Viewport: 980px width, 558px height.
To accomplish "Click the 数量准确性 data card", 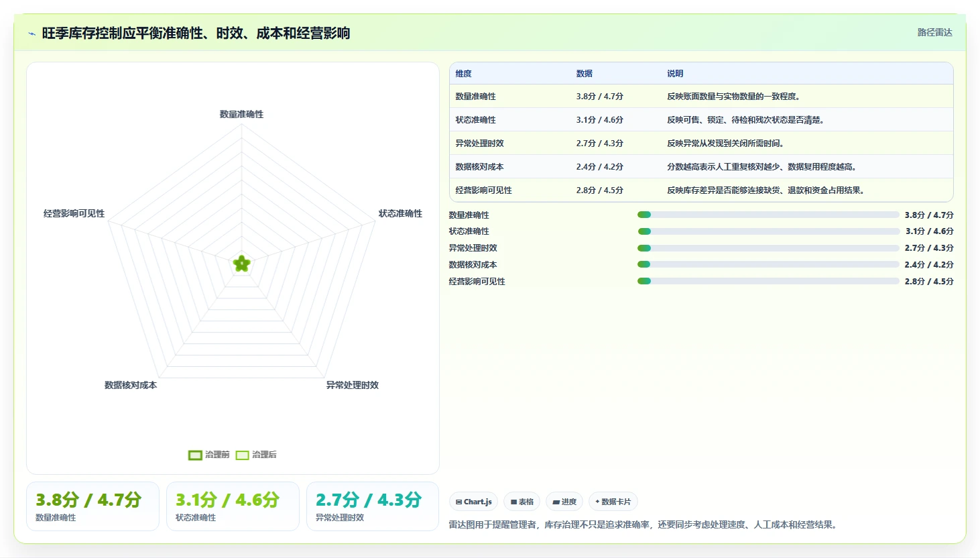I will point(93,506).
